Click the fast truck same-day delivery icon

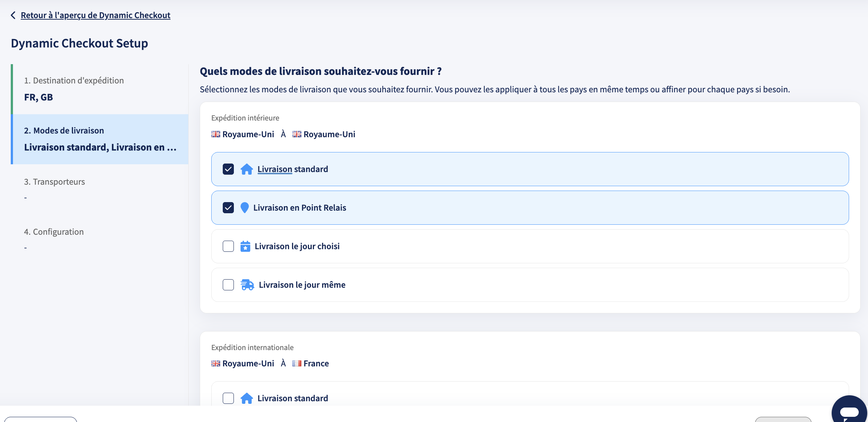coord(247,285)
